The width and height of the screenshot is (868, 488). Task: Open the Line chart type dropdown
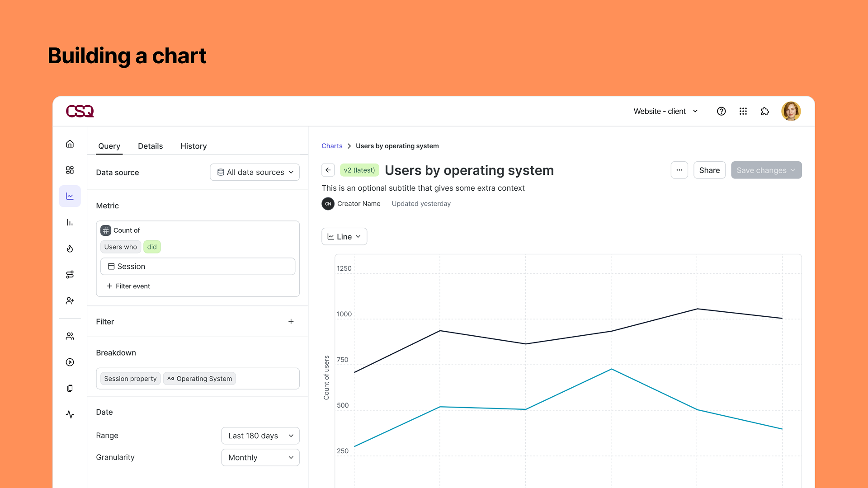(344, 237)
